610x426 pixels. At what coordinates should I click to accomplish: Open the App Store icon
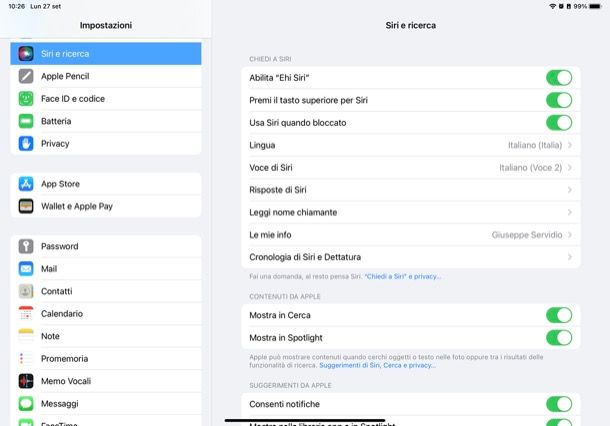pyautogui.click(x=26, y=184)
